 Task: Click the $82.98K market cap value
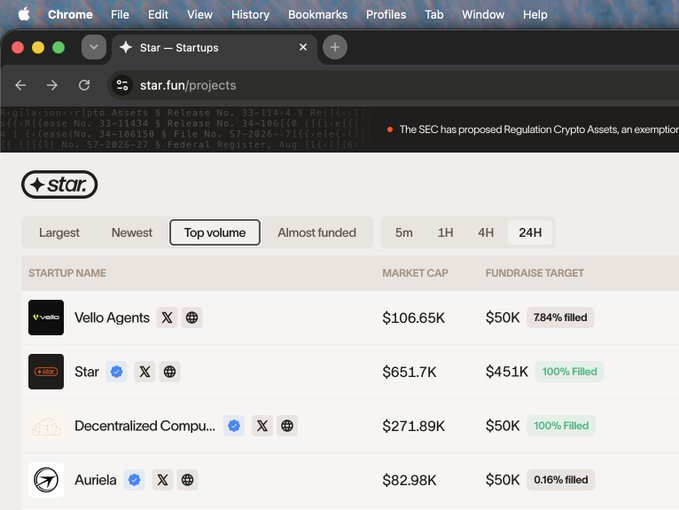click(409, 480)
